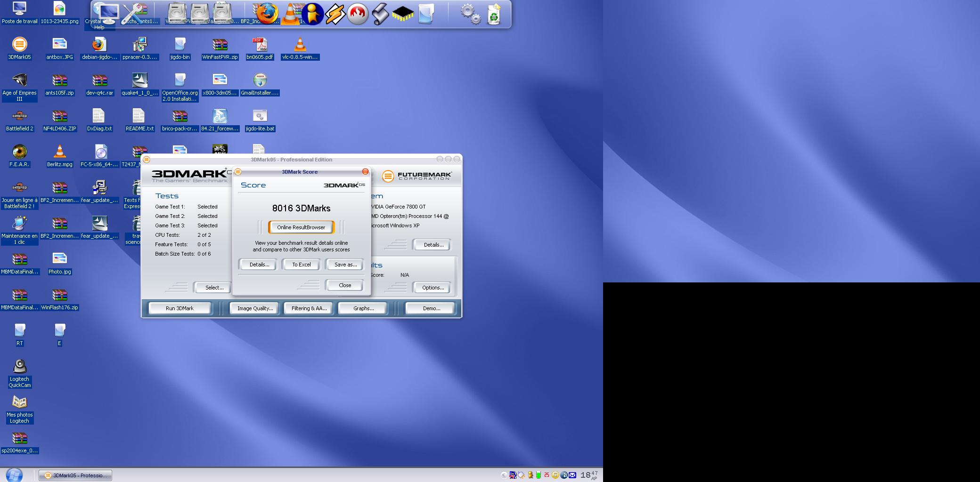Select the DxDiag.txt file icon
Viewport: 980px width, 482px height.
pyautogui.click(x=99, y=120)
